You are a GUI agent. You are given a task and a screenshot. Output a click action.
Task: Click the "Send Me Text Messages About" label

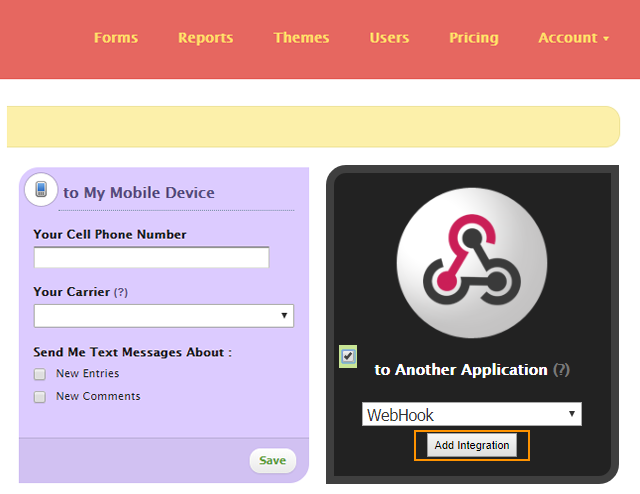tap(133, 352)
